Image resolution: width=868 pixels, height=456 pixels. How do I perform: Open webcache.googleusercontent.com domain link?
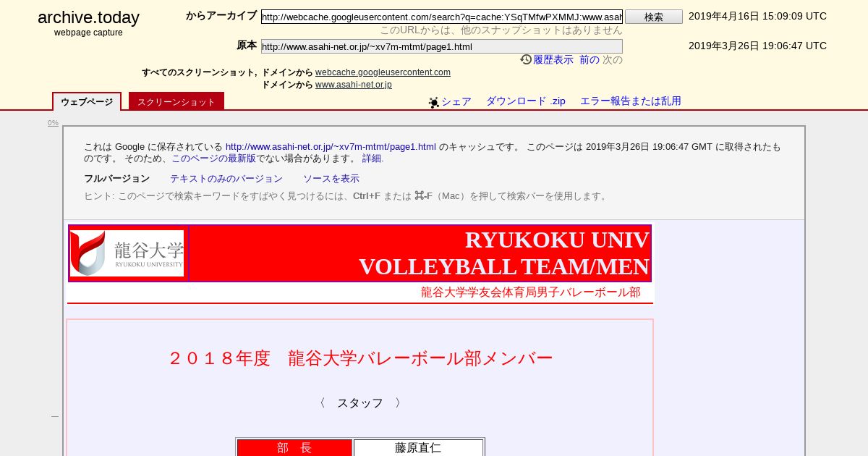[x=383, y=72]
